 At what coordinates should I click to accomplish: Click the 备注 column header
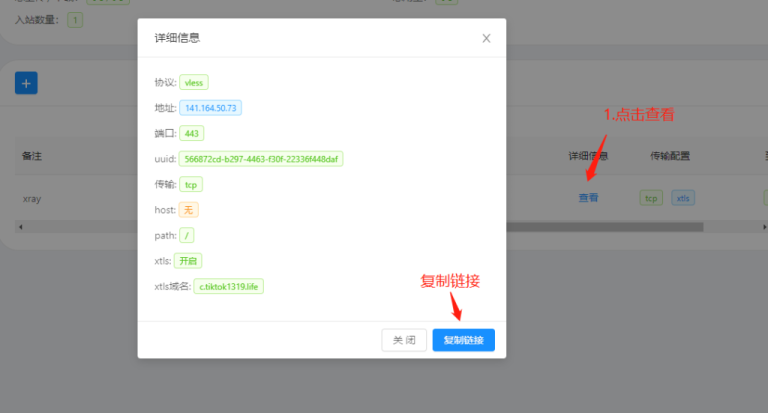point(32,157)
